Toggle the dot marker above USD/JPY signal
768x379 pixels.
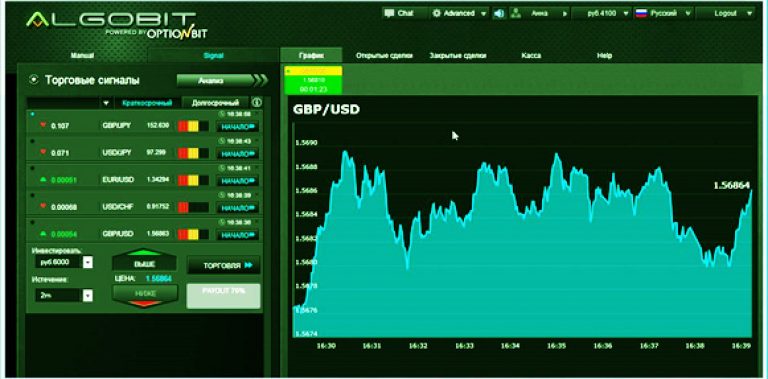(x=32, y=141)
